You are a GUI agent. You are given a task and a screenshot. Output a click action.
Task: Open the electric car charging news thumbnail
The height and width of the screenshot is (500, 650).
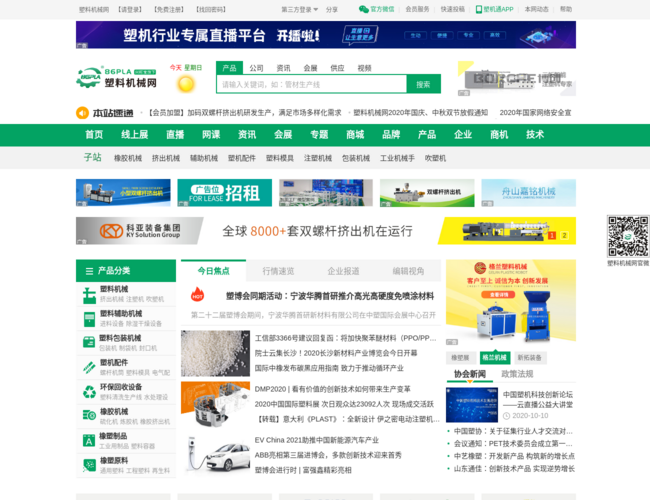click(x=216, y=454)
